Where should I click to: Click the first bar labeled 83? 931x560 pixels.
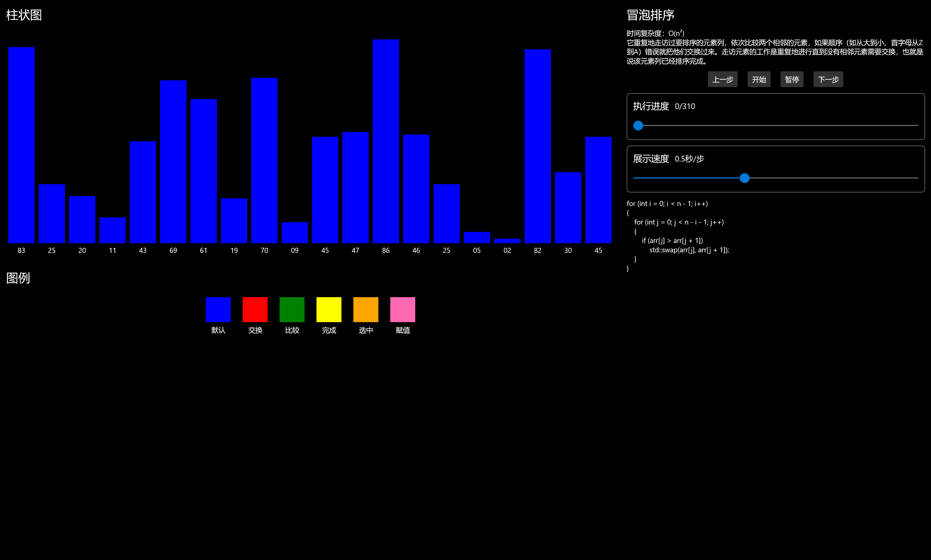click(x=22, y=145)
